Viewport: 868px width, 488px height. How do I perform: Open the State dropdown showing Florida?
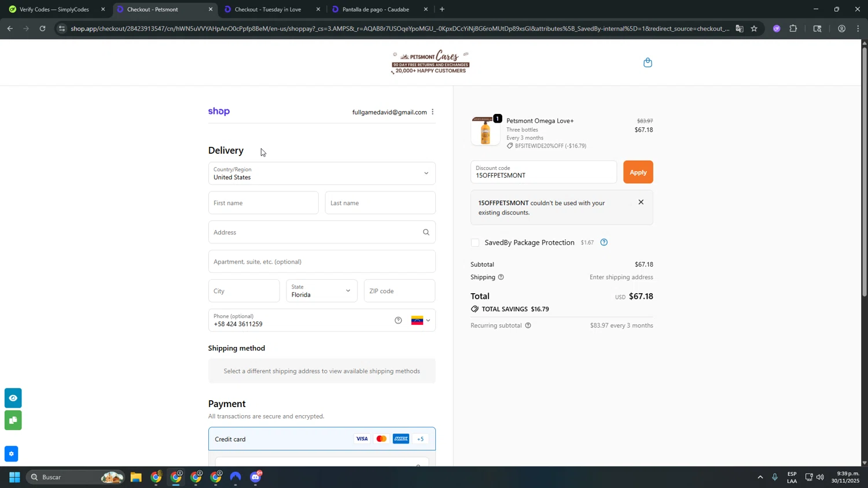click(322, 291)
